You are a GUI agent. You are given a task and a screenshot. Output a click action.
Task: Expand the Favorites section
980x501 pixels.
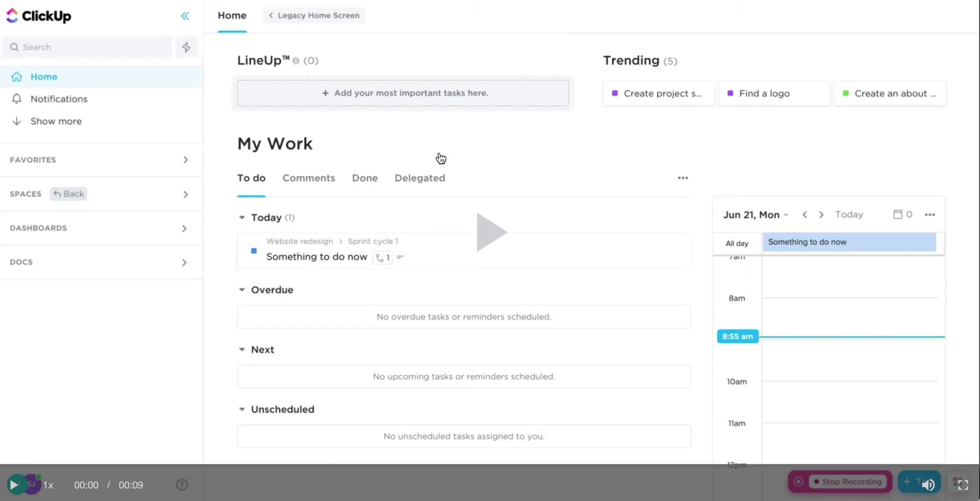(185, 160)
